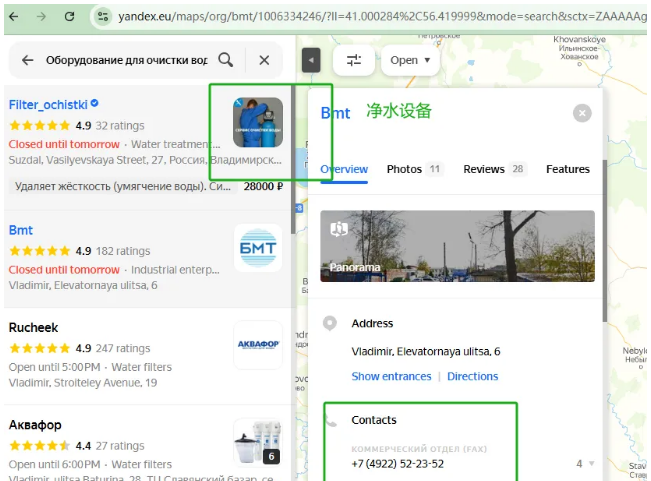Screen dimensions: 651x481
Task: Open the Panorama street view image
Action: coord(457,246)
